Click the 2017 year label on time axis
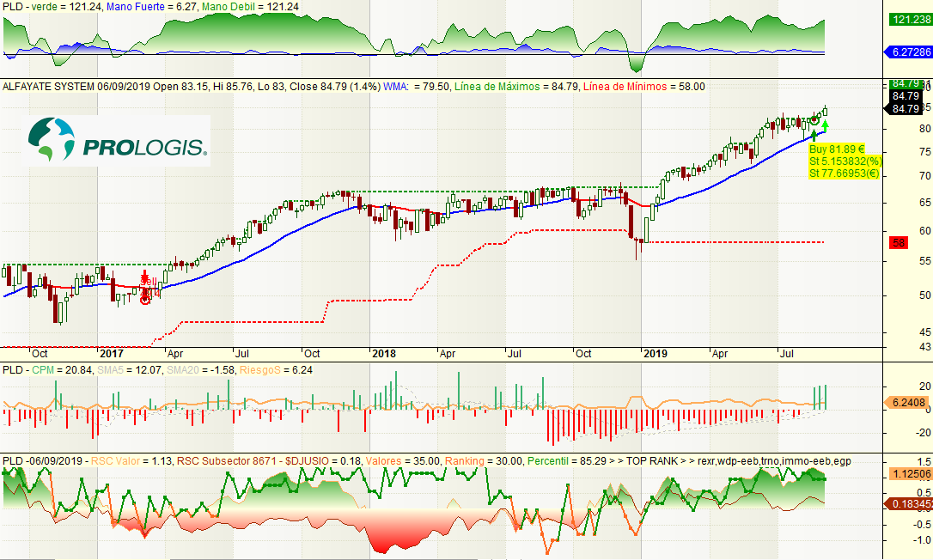This screenshot has height=560, width=933. (x=112, y=354)
